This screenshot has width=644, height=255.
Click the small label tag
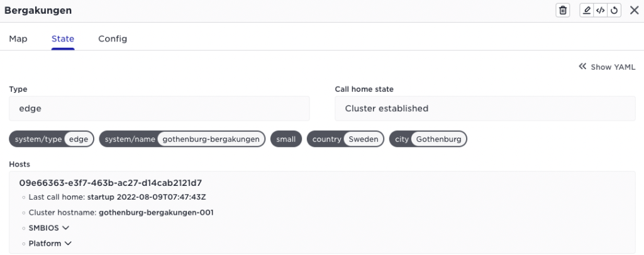click(286, 139)
